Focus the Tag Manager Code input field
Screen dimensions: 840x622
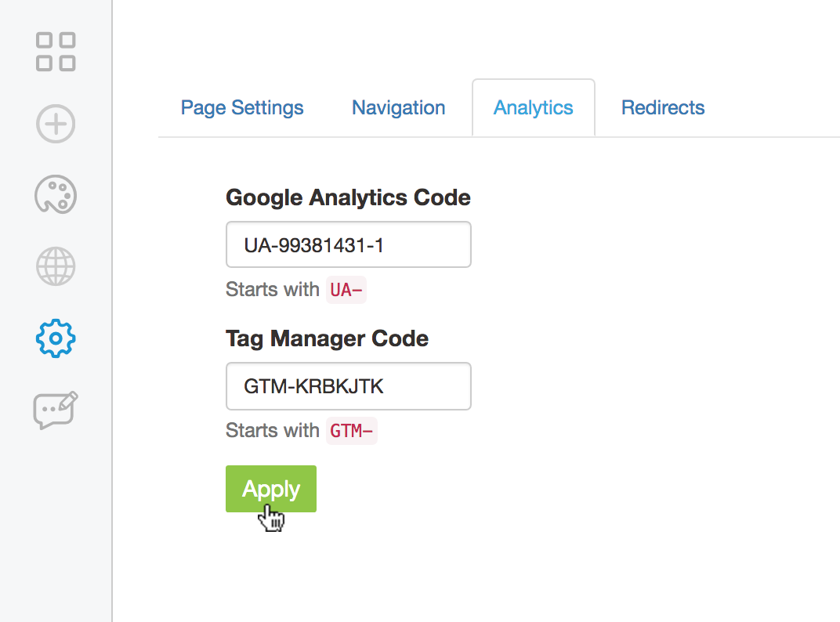[348, 386]
